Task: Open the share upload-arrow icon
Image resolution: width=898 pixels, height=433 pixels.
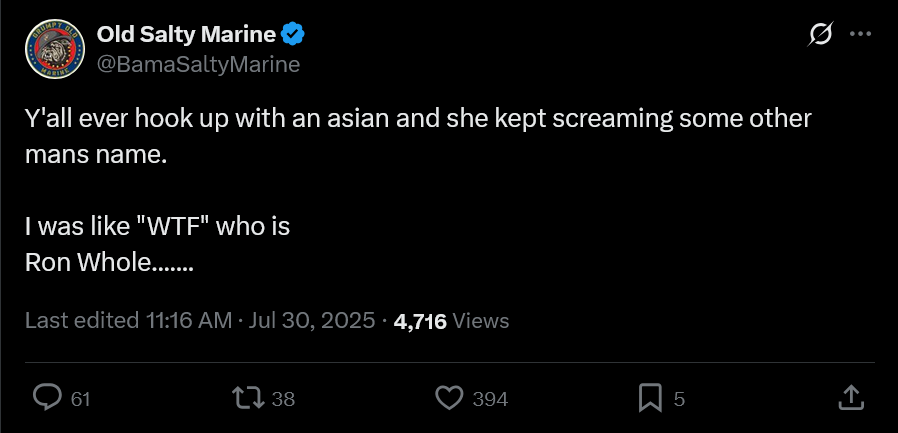Action: [x=850, y=397]
